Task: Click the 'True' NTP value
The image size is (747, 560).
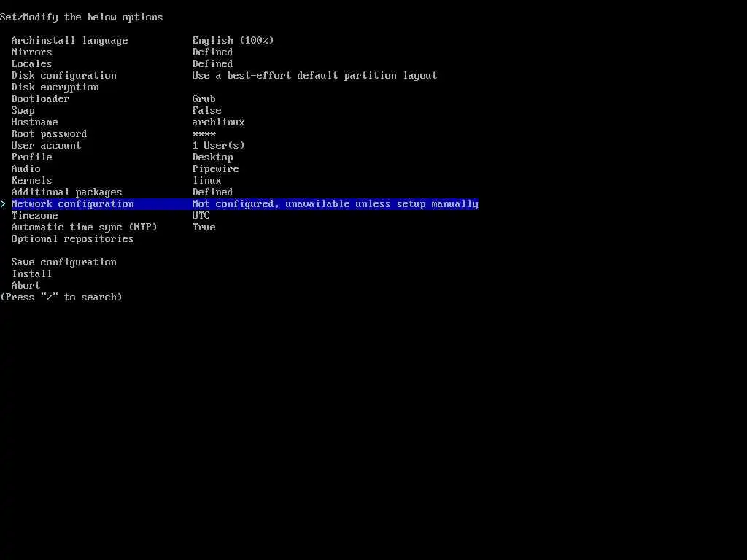Action: coord(204,227)
